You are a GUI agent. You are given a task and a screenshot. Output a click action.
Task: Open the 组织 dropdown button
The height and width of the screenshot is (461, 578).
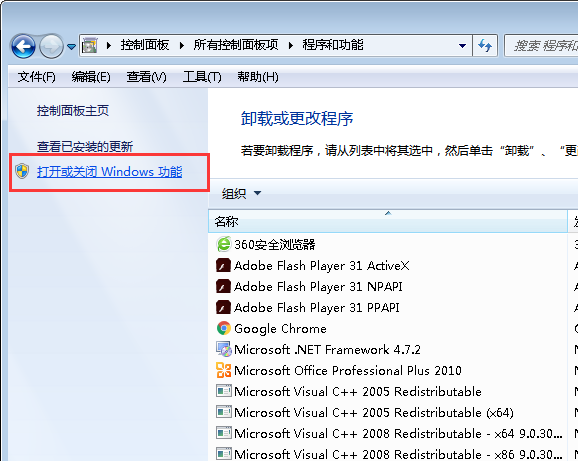coord(241,193)
